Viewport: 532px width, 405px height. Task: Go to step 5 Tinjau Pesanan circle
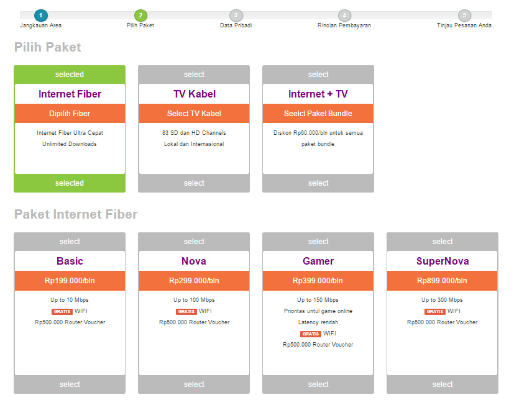(464, 15)
